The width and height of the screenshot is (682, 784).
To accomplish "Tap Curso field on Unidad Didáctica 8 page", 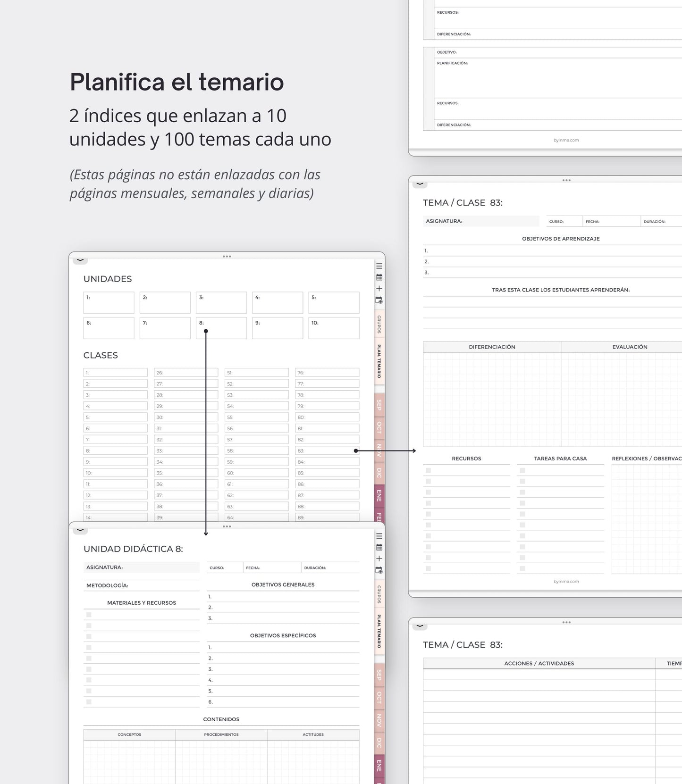I will [225, 567].
